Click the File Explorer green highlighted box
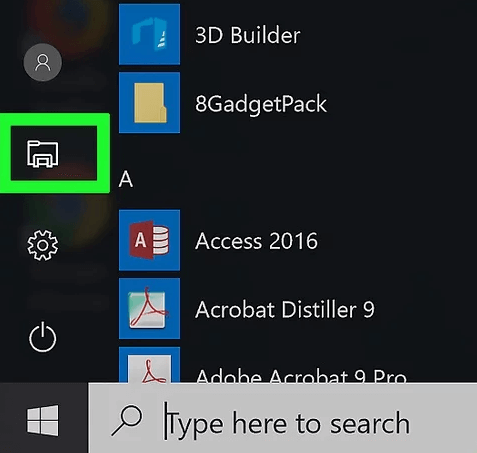 tap(54, 153)
